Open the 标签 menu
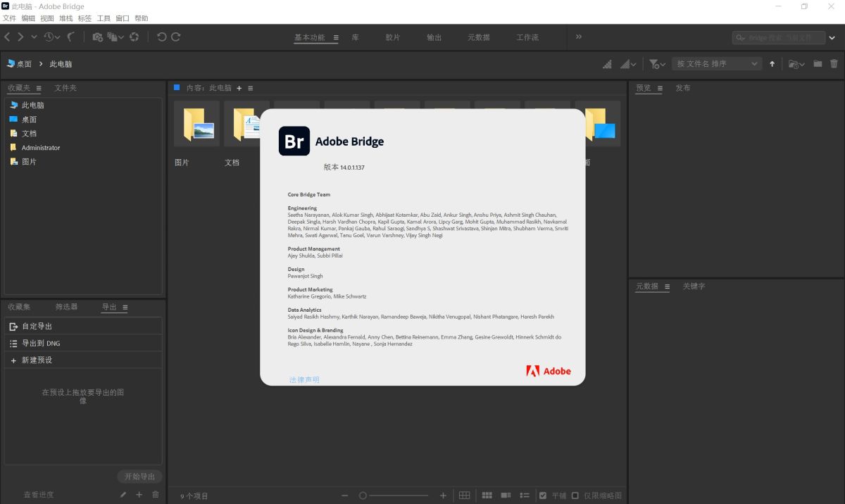This screenshot has height=504, width=845. (x=84, y=18)
